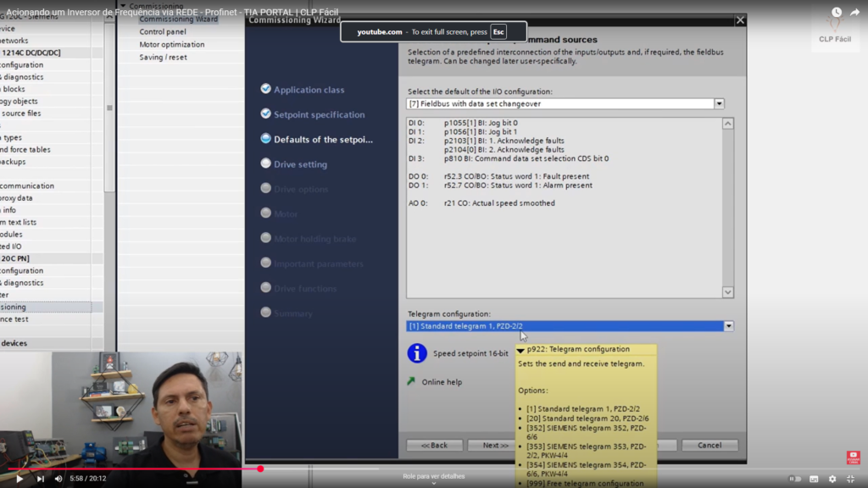Open Saving / reset in the secondary navigation
Image resolution: width=868 pixels, height=488 pixels.
click(163, 58)
